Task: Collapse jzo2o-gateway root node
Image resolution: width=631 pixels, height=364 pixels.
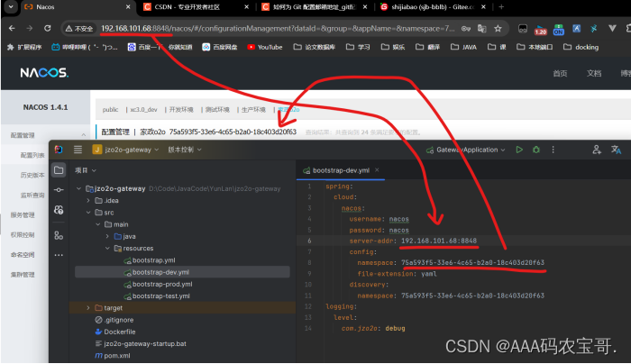Action: [x=79, y=188]
